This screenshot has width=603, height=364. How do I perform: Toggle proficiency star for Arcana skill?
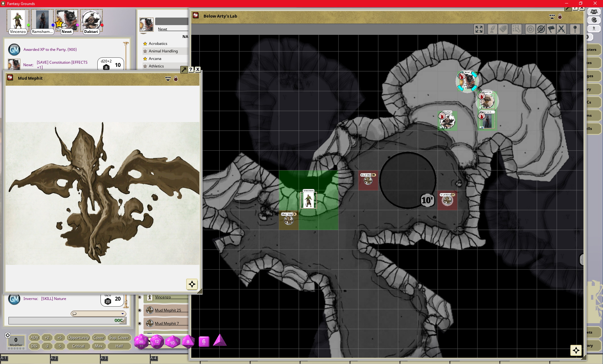pos(145,59)
